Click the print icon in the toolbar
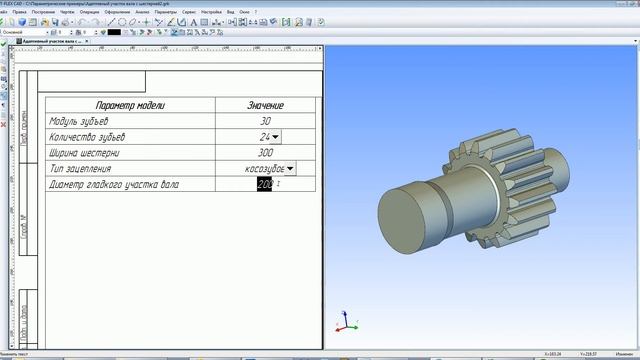 [x=65, y=22]
